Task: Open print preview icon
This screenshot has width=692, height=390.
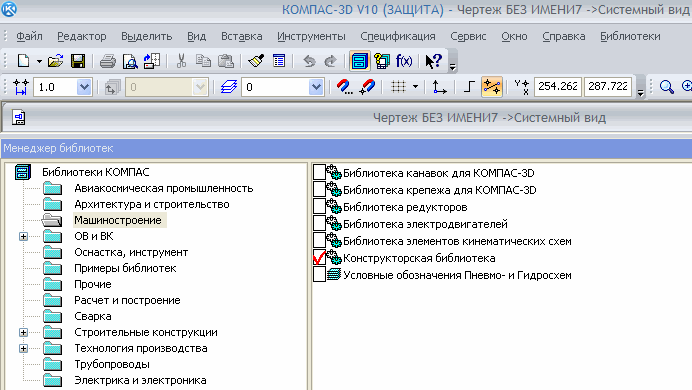Action: point(130,61)
